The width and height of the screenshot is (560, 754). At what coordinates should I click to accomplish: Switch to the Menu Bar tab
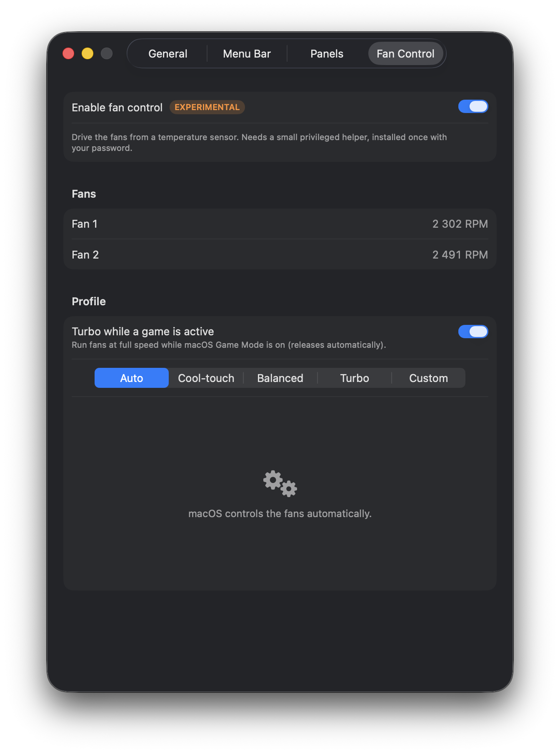[x=247, y=54]
